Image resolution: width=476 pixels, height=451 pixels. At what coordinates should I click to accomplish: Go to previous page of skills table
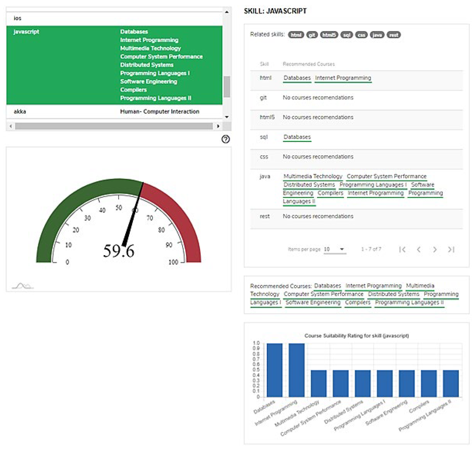419,249
